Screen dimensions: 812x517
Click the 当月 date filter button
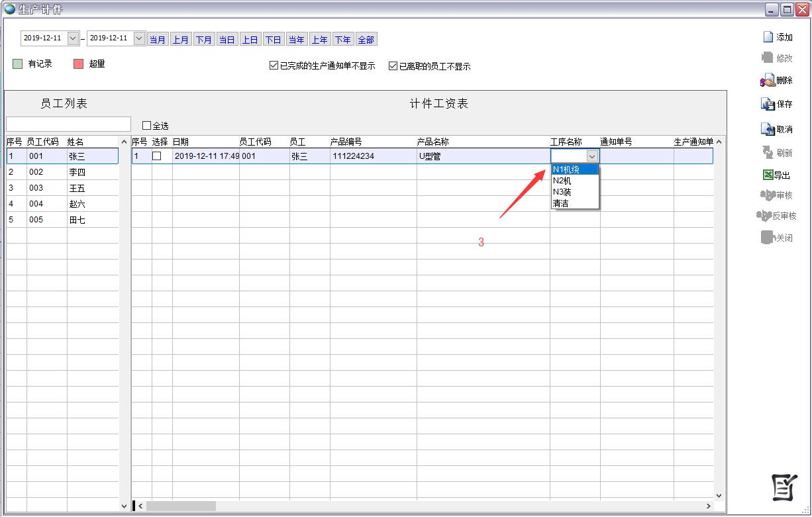coord(158,40)
